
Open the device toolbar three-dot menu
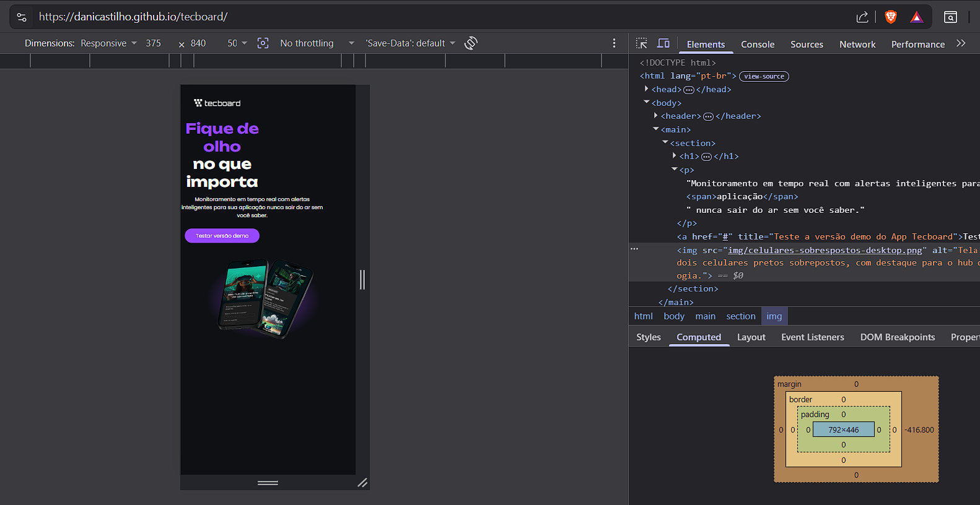614,43
